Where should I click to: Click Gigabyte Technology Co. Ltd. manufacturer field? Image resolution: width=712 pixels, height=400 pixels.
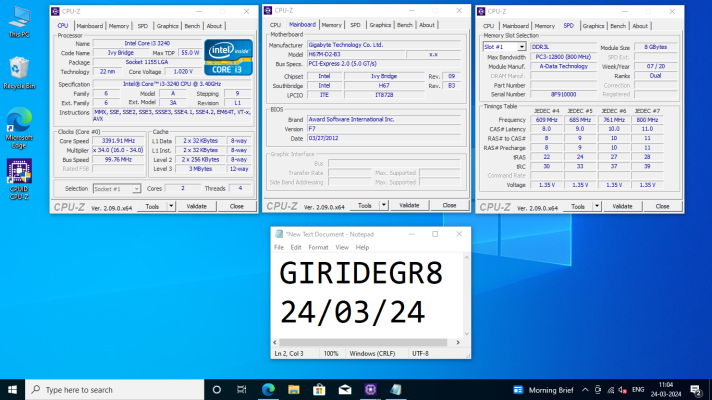pyautogui.click(x=384, y=44)
